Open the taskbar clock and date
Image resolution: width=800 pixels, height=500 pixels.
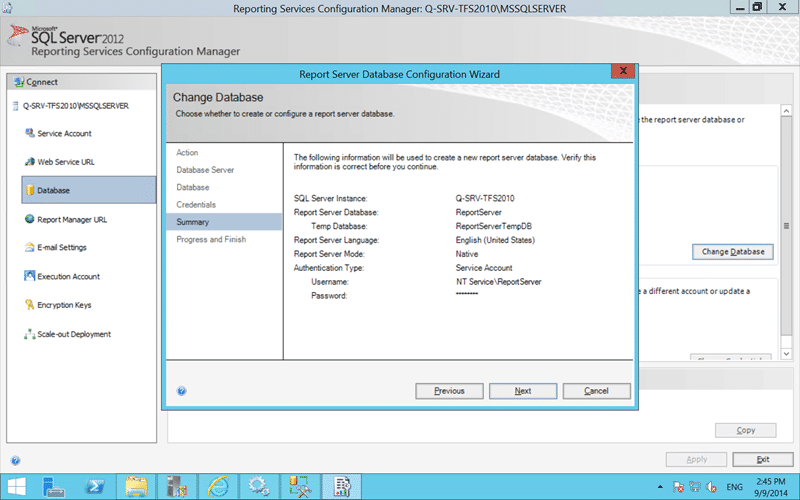click(x=771, y=487)
